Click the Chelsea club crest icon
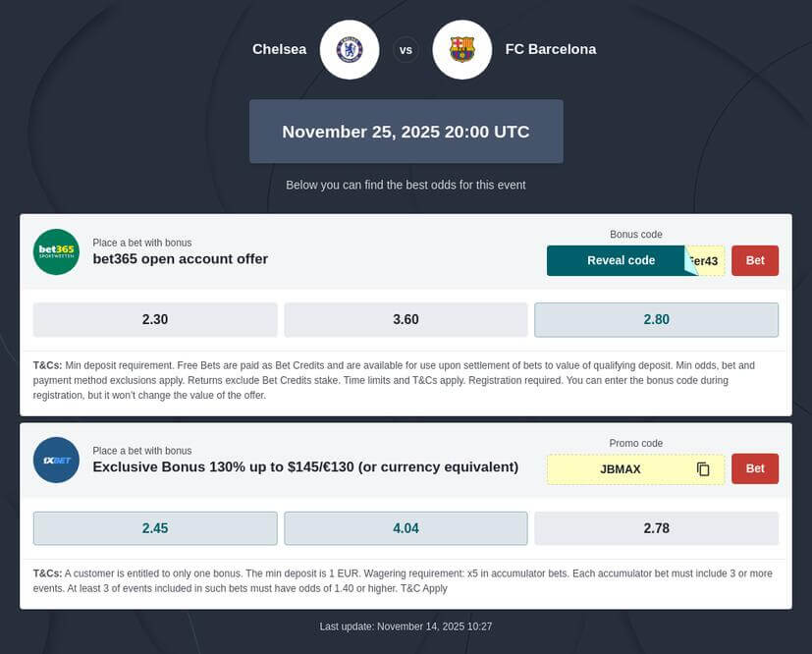The width and height of the screenshot is (812, 654). (350, 49)
